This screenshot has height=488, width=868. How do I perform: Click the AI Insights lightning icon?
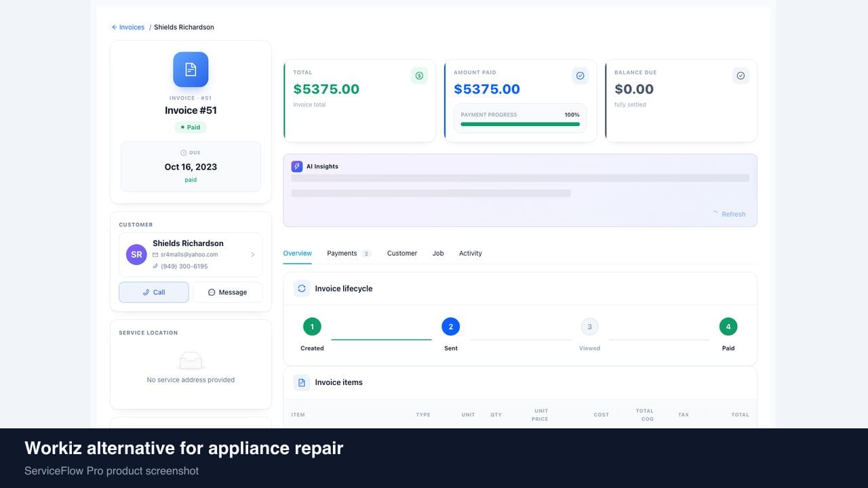(x=297, y=166)
